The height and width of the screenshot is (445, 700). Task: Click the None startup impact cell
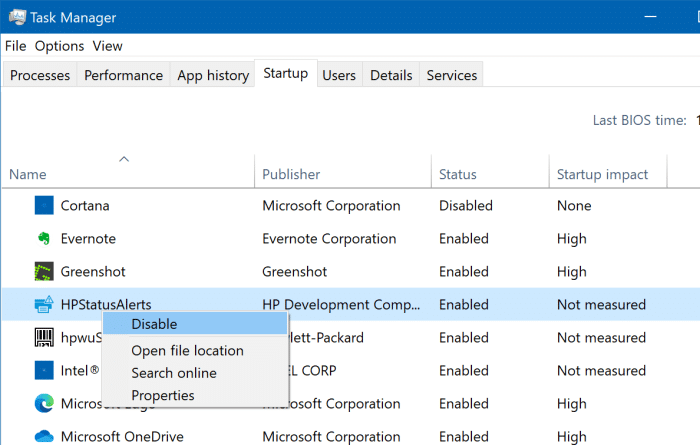pyautogui.click(x=574, y=205)
